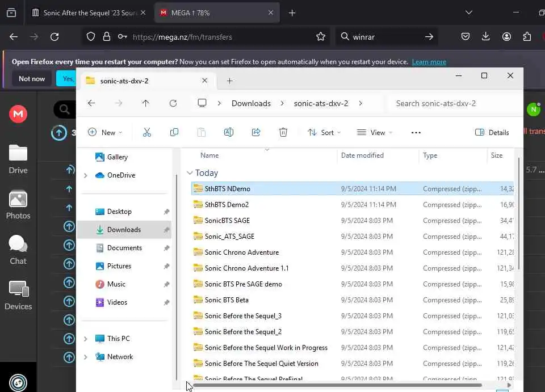This screenshot has width=545, height=392.
Task: Click the Delete trash icon in Explorer
Action: [283, 132]
